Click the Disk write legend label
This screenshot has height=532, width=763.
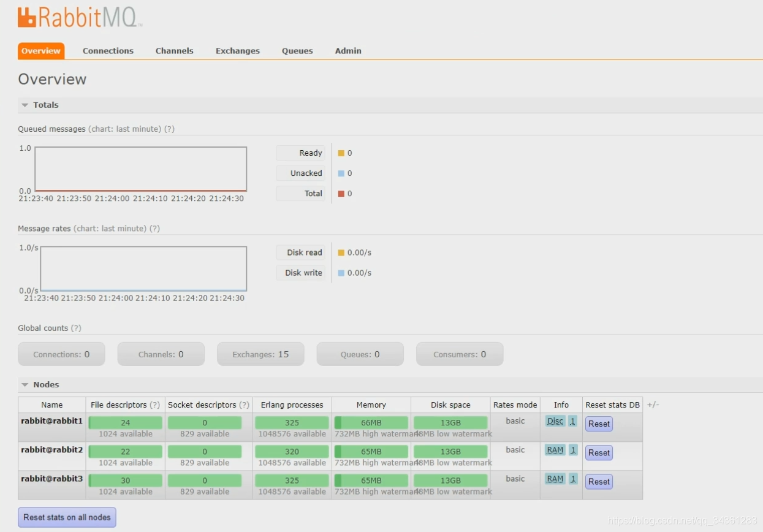pyautogui.click(x=300, y=273)
